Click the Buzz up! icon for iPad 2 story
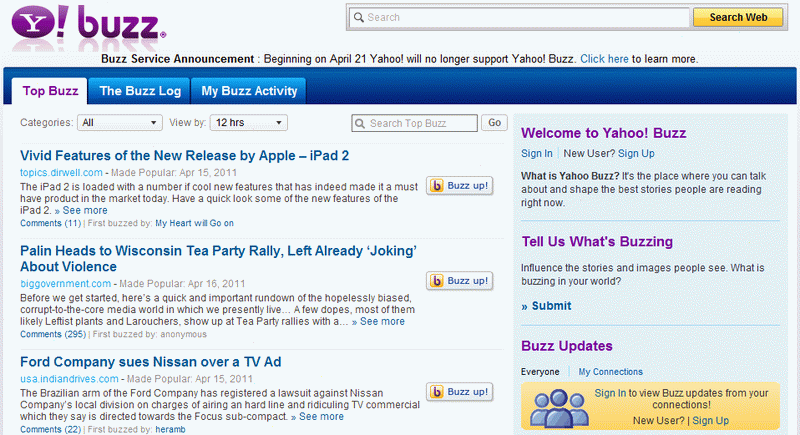This screenshot has height=435, width=800. [x=437, y=186]
